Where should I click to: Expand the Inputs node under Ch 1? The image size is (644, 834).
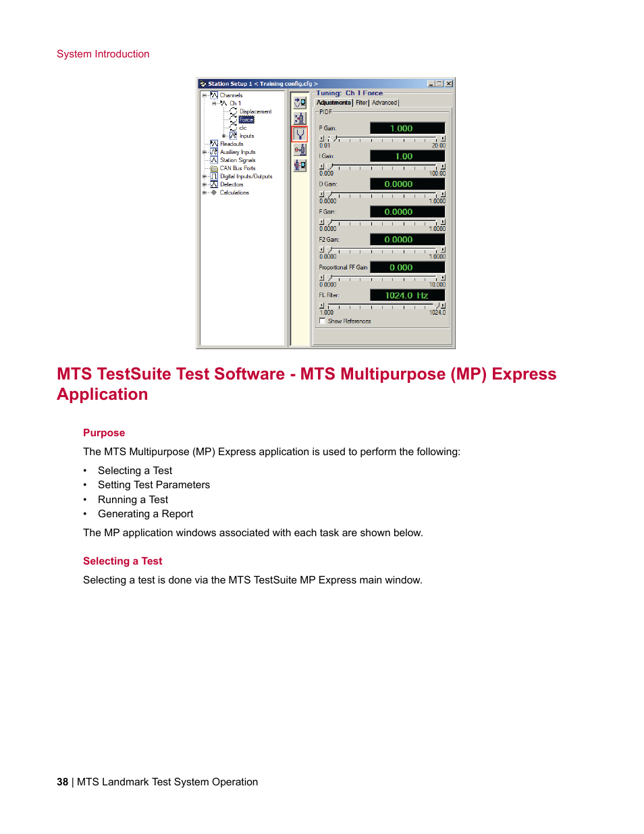pos(224,136)
